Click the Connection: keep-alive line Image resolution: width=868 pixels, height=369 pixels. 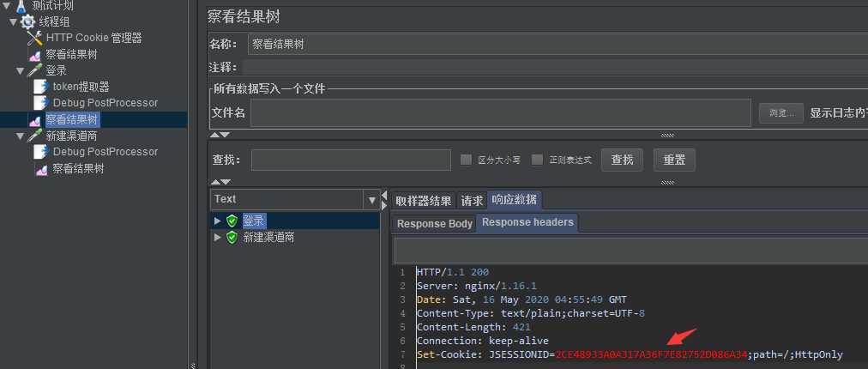pos(482,341)
